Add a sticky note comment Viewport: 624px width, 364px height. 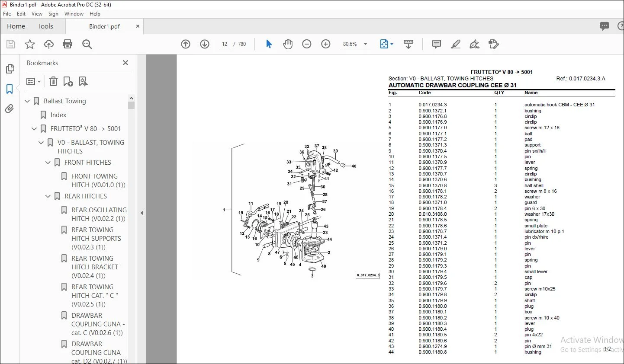(x=437, y=44)
